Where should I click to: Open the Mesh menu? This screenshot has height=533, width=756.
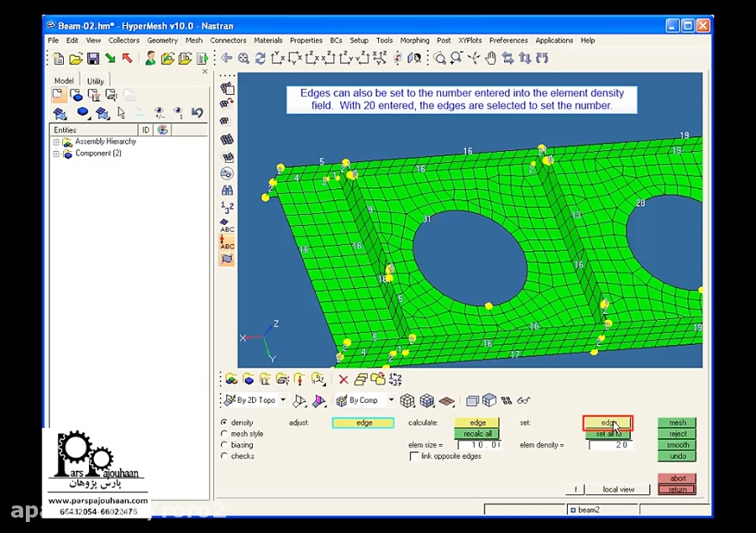click(194, 39)
